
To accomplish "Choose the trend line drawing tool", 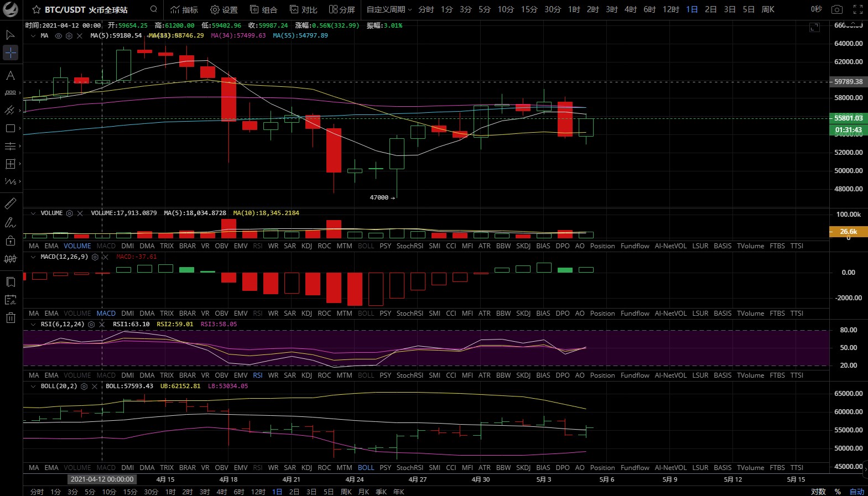I will pos(10,111).
